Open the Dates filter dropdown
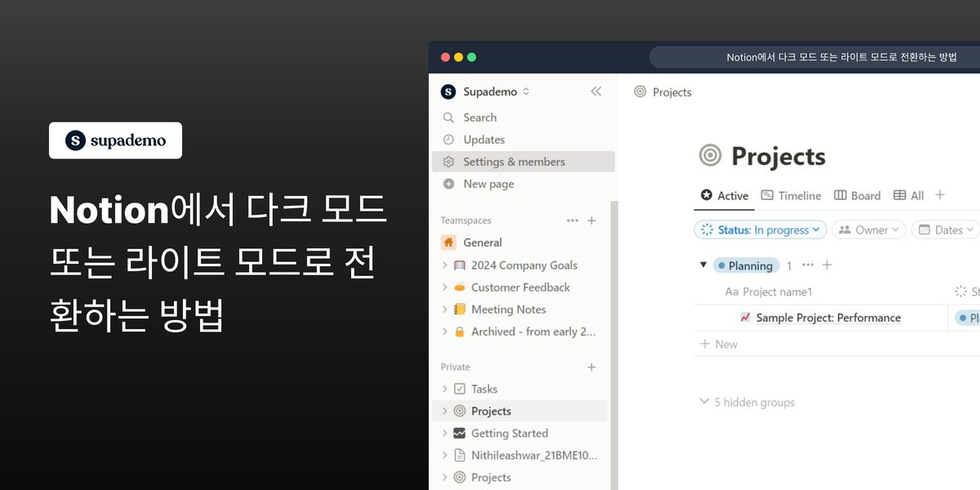 [946, 230]
